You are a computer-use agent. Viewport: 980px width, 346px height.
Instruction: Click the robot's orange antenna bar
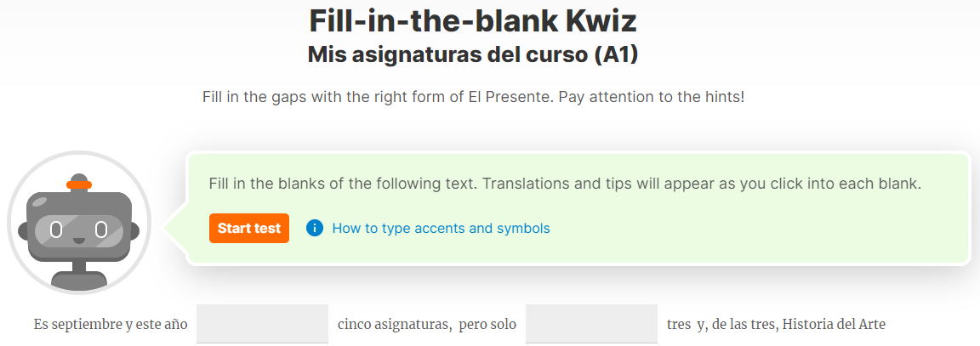point(79,184)
